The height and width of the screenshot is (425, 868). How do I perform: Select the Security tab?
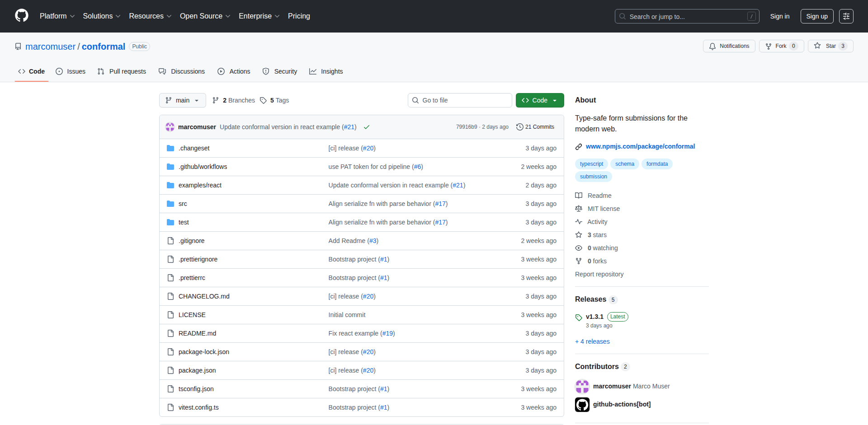click(x=280, y=71)
